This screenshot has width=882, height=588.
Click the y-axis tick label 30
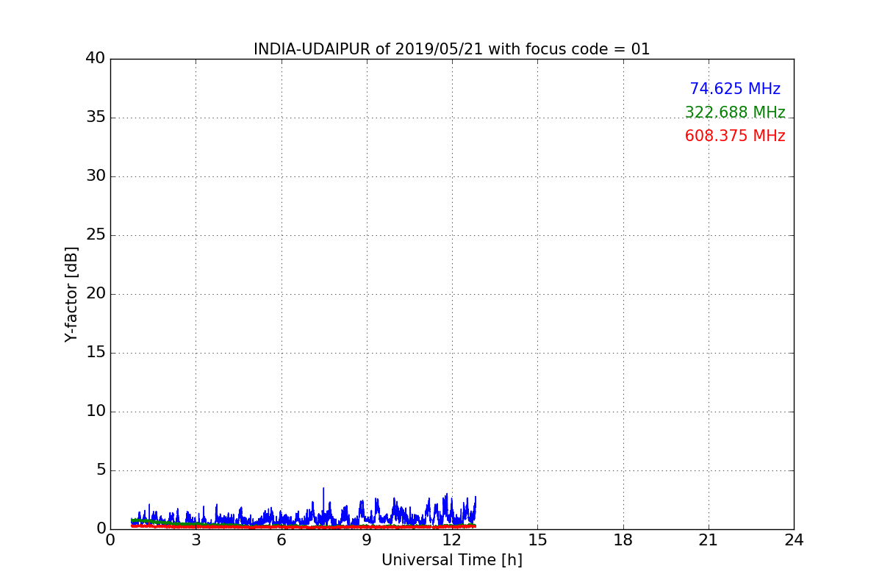coord(96,176)
